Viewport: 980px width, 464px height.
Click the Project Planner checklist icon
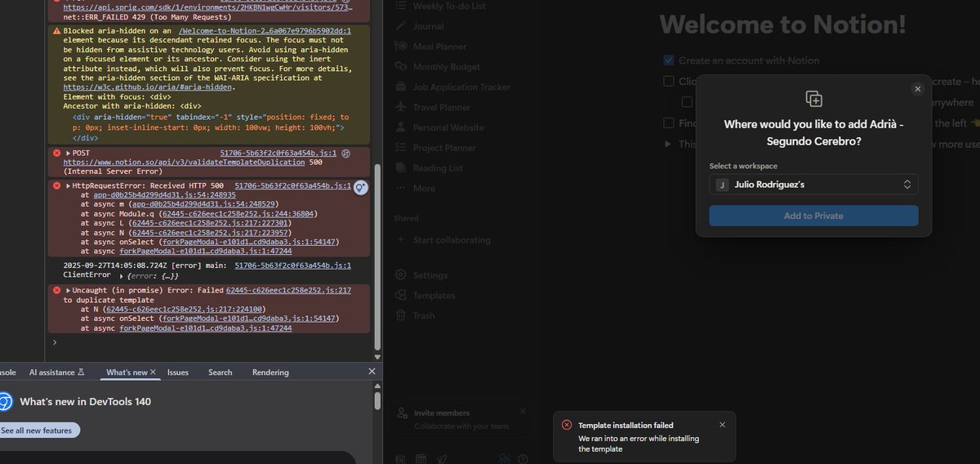(x=400, y=148)
